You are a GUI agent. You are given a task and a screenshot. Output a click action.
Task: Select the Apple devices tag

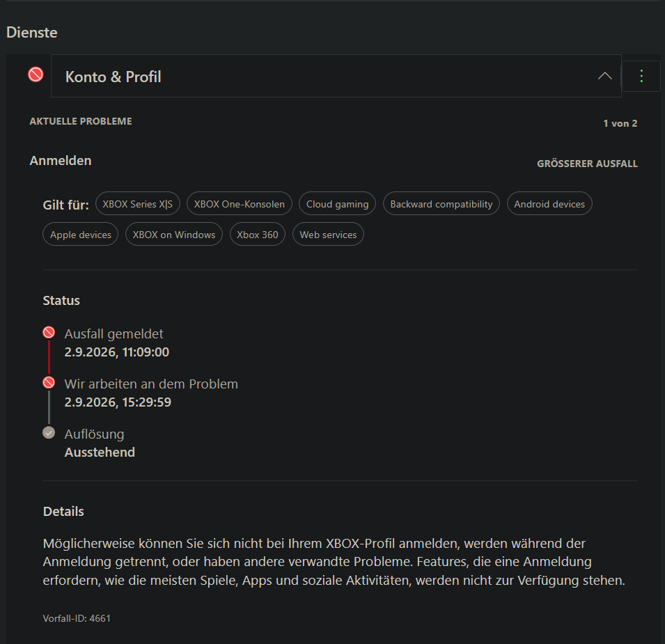(81, 235)
